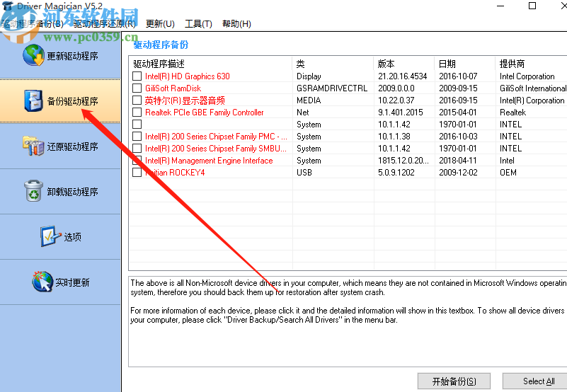Select the GiliSoft RamDisk driver name
This screenshot has width=567, height=392.
click(x=173, y=88)
